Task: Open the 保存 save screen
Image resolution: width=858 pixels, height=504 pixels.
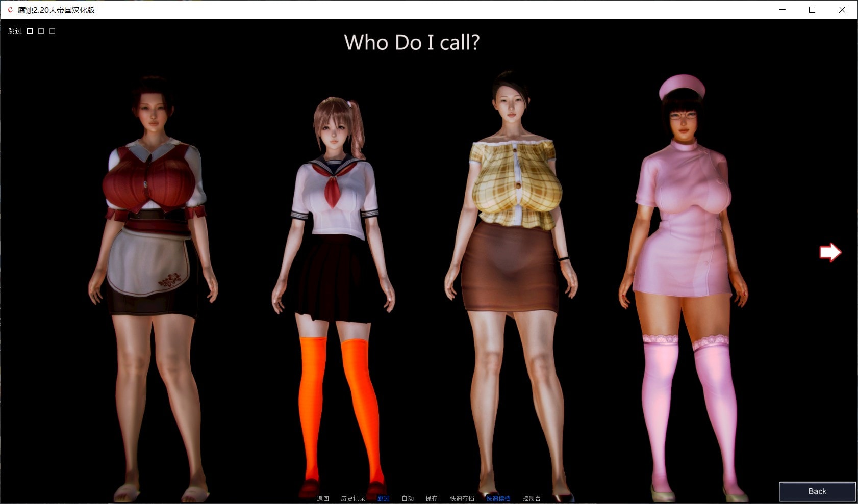Action: point(432,498)
